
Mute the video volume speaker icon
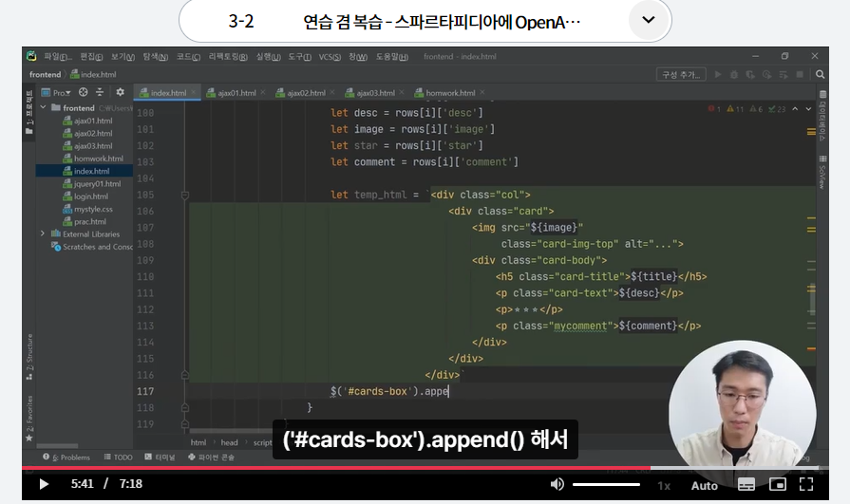tap(557, 484)
